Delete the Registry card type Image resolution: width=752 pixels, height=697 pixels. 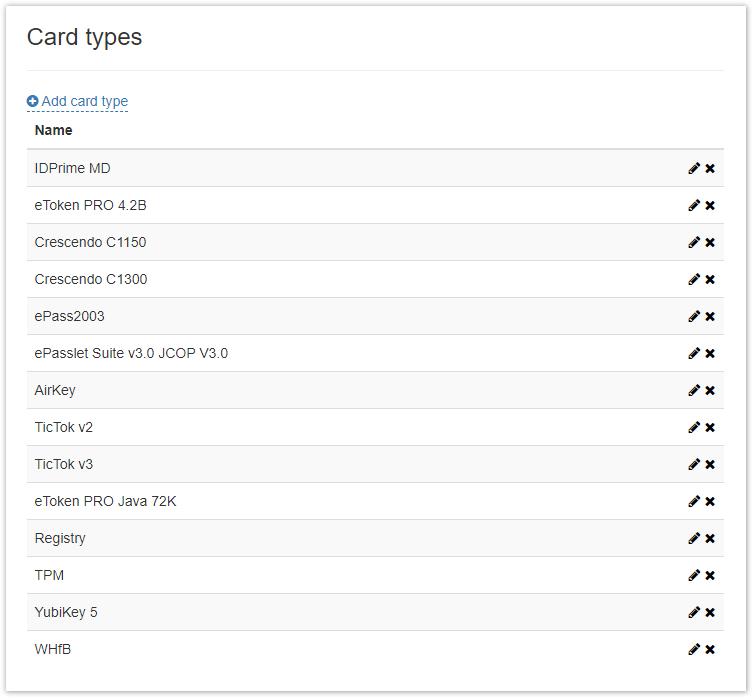click(x=710, y=538)
